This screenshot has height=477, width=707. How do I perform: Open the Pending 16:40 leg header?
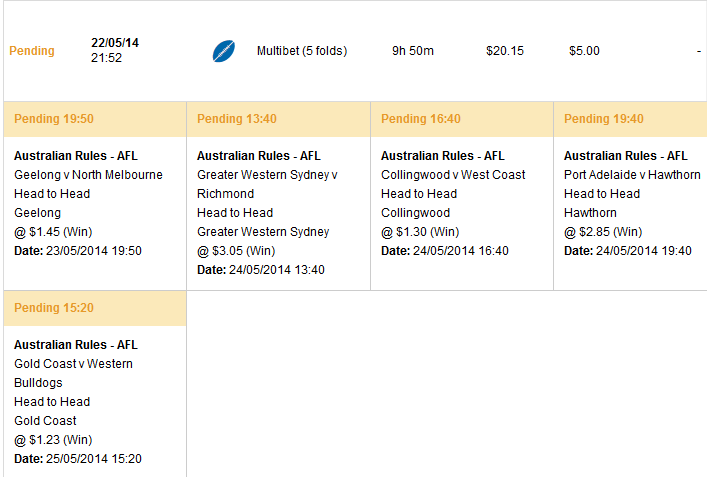[x=462, y=119]
